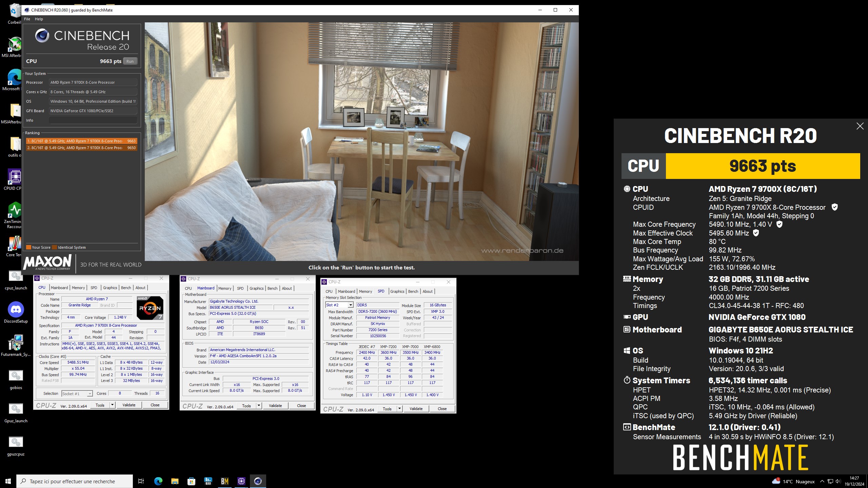The image size is (868, 488).
Task: Open the DiscordSetup desktop icon
Action: tap(16, 312)
